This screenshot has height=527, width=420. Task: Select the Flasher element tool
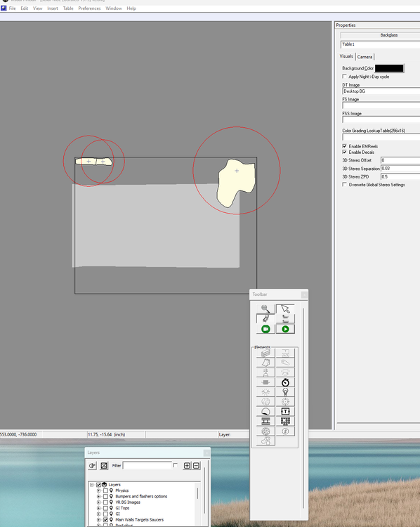coord(285,431)
